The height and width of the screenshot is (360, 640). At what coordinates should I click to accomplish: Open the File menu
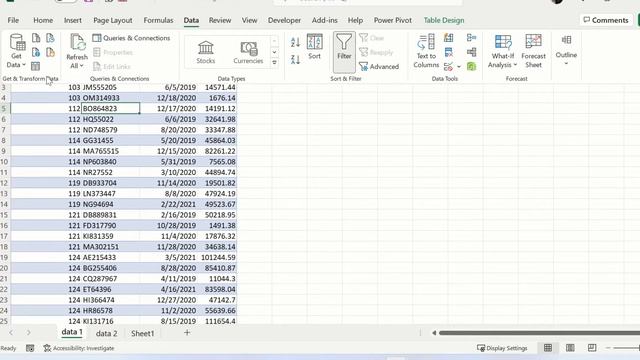click(13, 20)
